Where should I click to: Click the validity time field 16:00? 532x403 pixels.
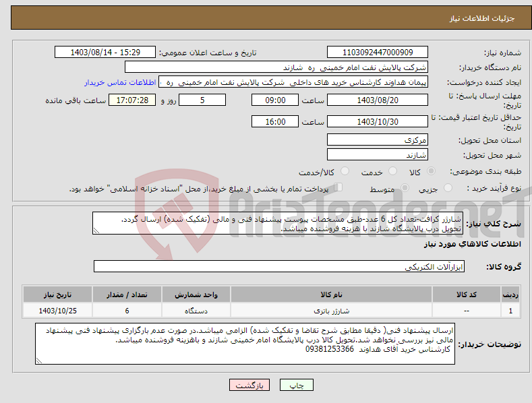(x=275, y=121)
